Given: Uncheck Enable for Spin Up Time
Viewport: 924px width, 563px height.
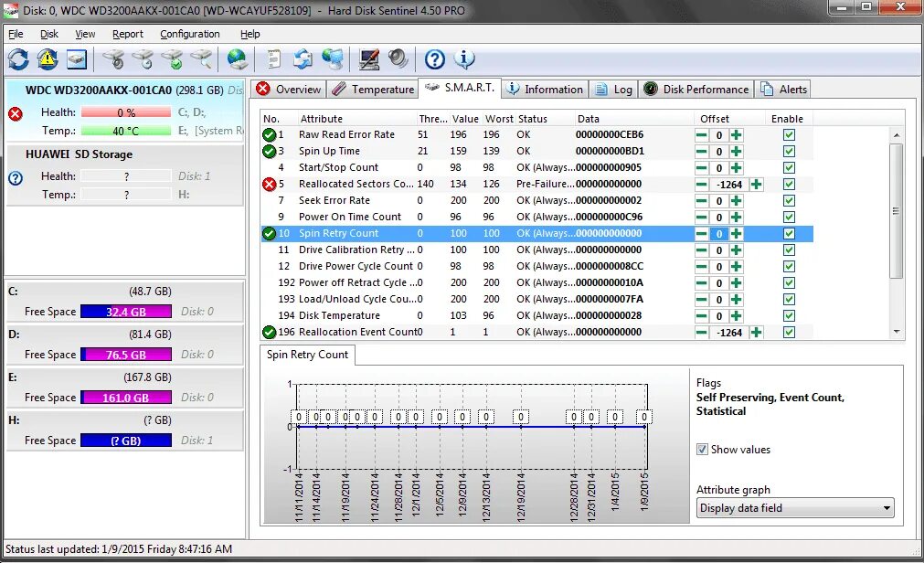Looking at the screenshot, I should (789, 152).
